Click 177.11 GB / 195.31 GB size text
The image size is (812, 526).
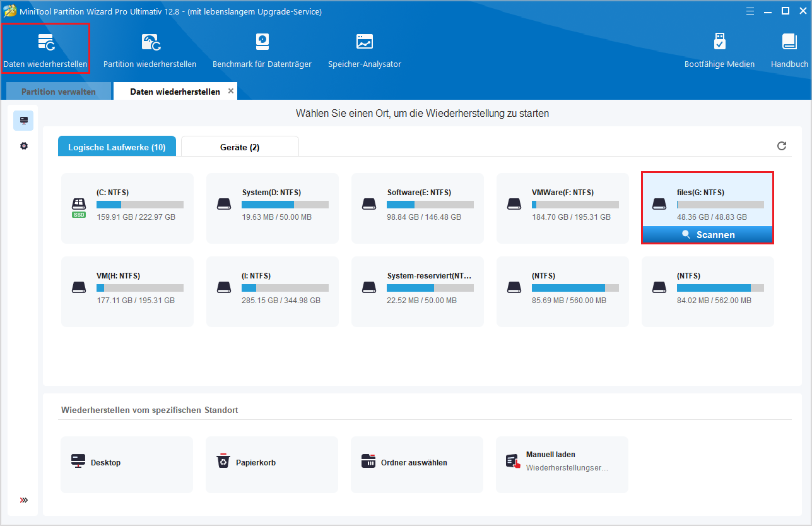pos(136,301)
